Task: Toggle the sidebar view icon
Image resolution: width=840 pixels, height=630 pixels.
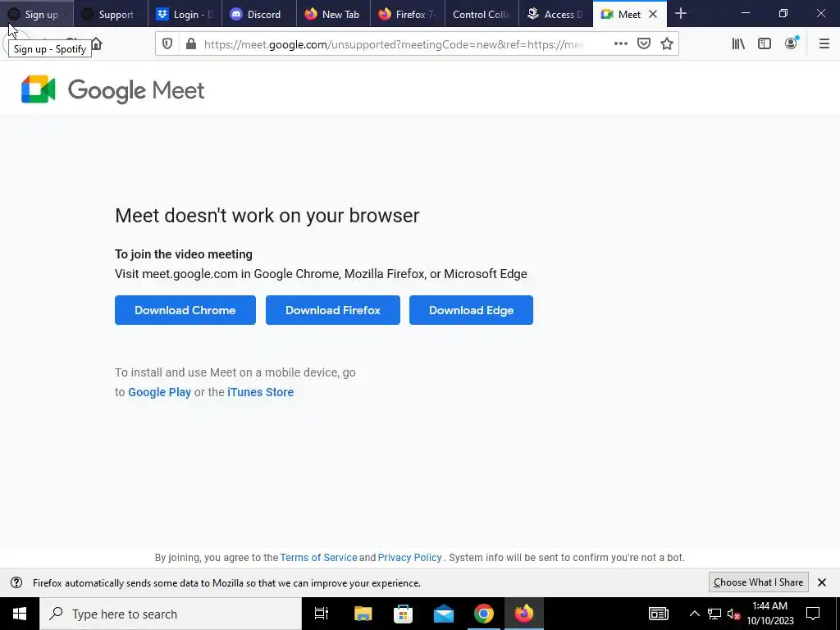Action: coord(765,44)
